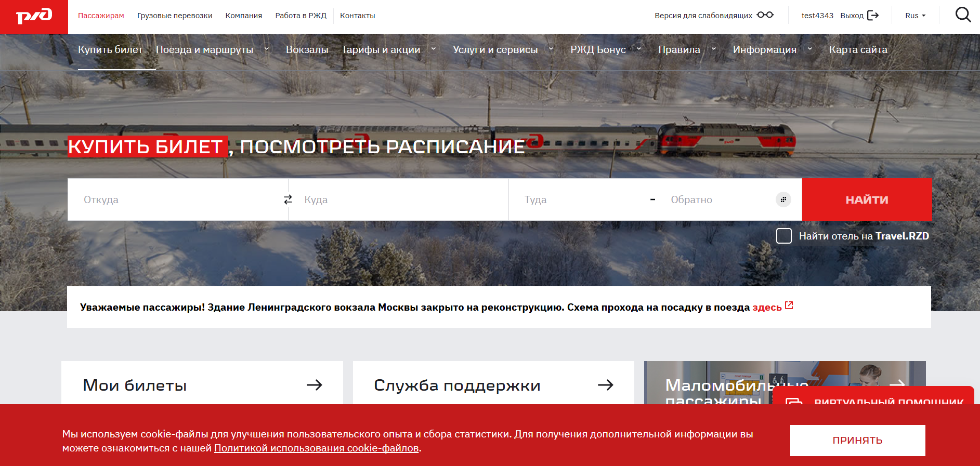Click the Откуда departure input field
The height and width of the screenshot is (466, 980).
pos(178,199)
